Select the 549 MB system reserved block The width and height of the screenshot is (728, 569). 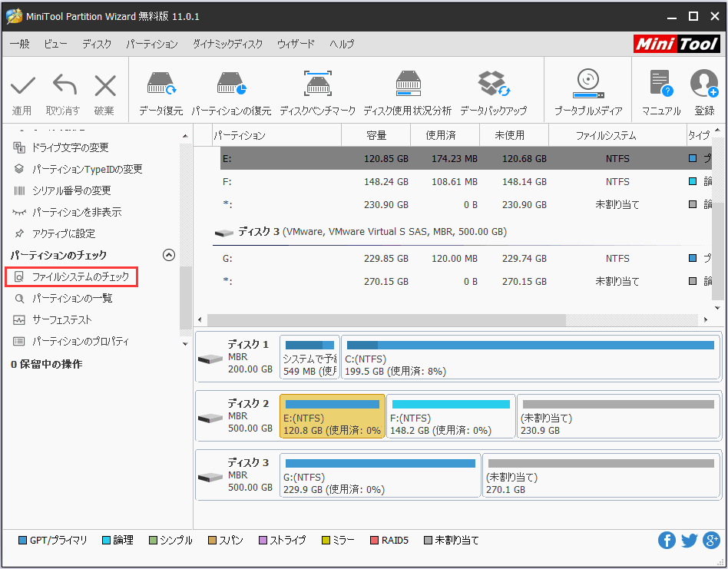[x=309, y=358]
